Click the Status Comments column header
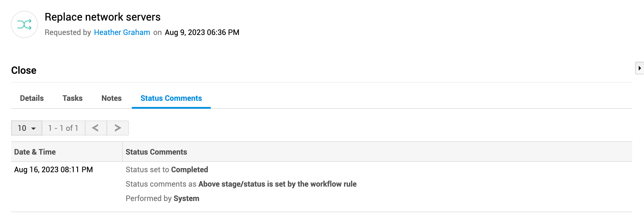The height and width of the screenshot is (221, 644). [156, 152]
